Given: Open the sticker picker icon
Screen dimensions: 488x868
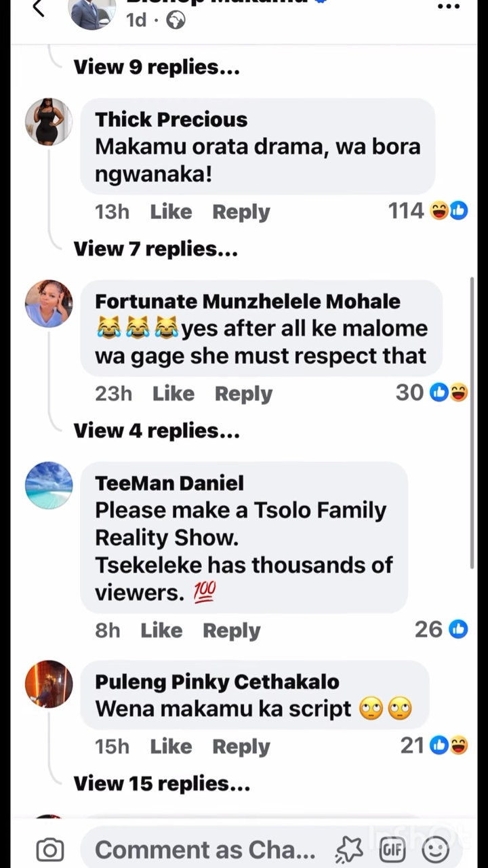Looking at the screenshot, I should point(350,850).
